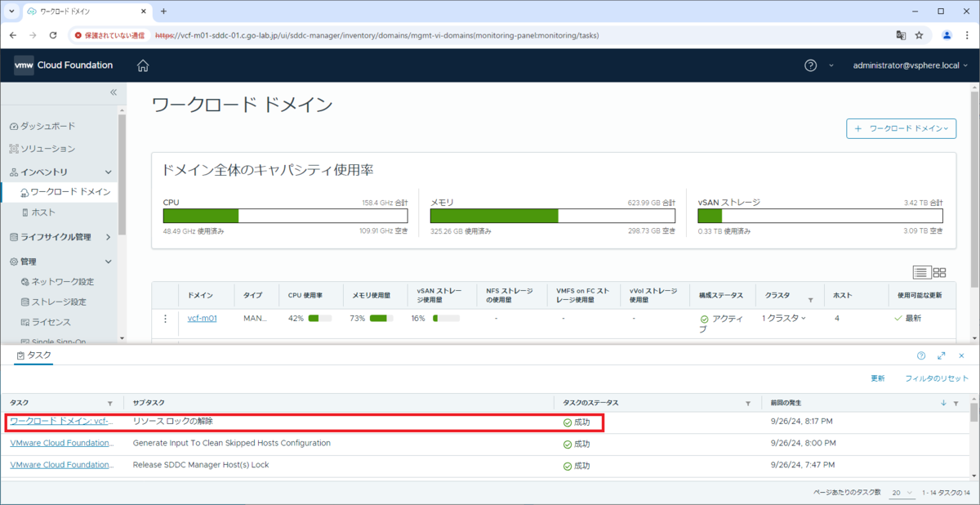Click the メモリ capacity usage bar
Screen dimensions: 980x505
click(x=553, y=216)
